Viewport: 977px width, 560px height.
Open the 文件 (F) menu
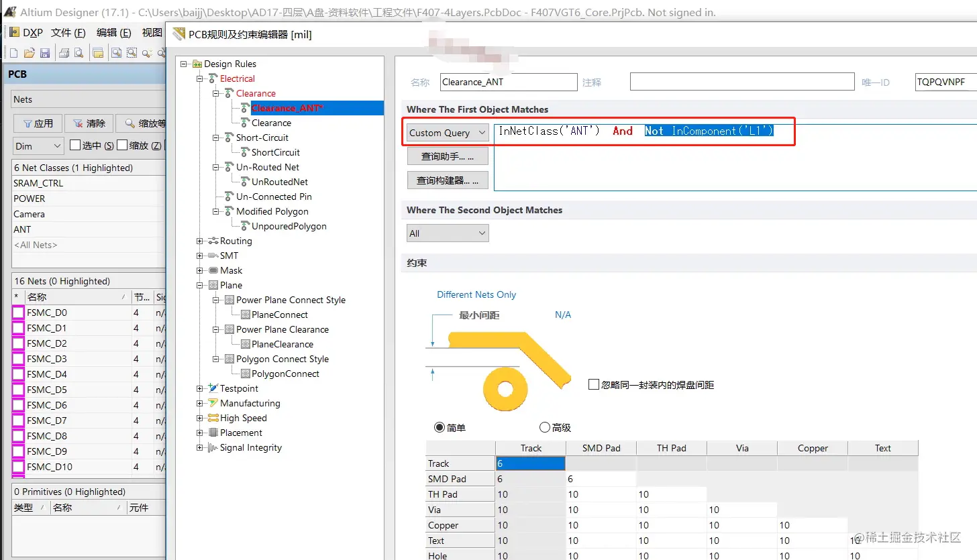tap(68, 32)
